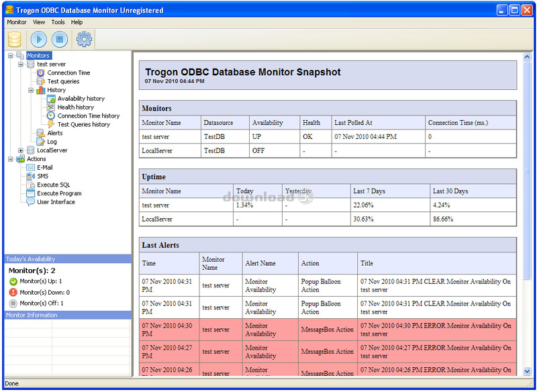537x392 pixels.
Task: Click the Health history icon
Action: [51, 107]
